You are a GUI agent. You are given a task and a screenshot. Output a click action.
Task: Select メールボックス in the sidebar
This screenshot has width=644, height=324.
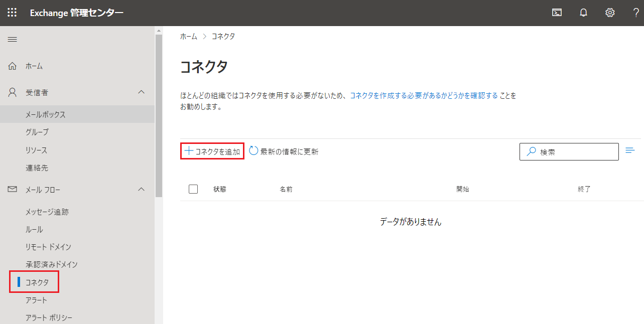46,114
